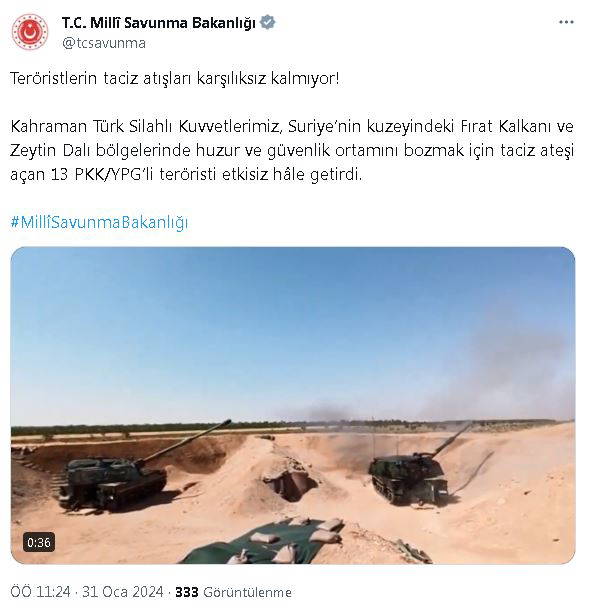Visit the @tcsavunma handle
Image resolution: width=591 pixels, height=608 pixels.
pos(104,43)
